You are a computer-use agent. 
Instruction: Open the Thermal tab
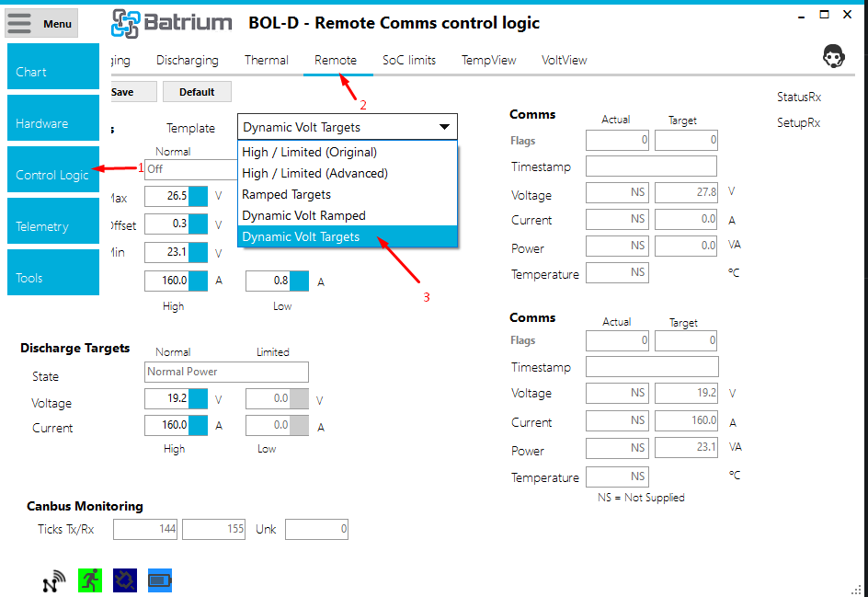[267, 61]
